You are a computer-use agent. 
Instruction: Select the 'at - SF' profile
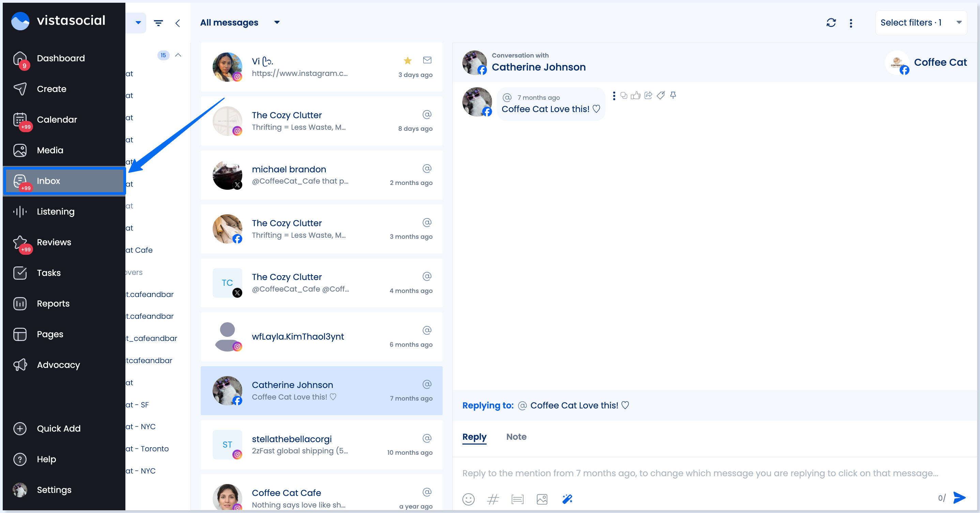point(137,405)
